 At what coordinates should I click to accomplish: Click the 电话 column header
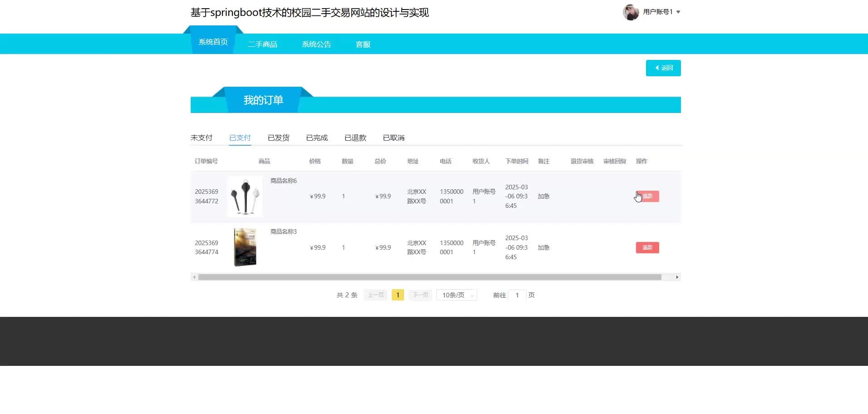(x=446, y=161)
